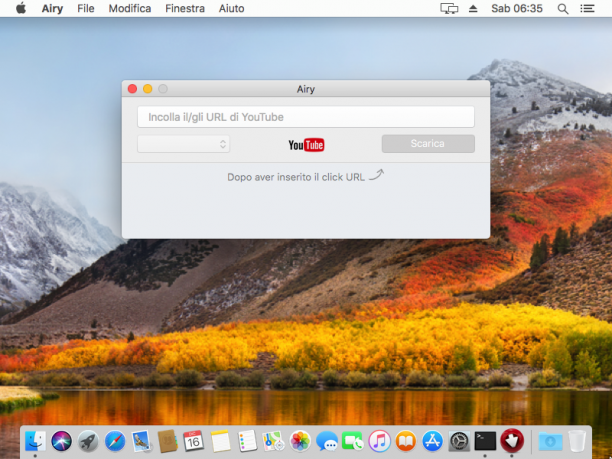This screenshot has width=612, height=459.
Task: Click the screen mirroring display icon
Action: 449,9
